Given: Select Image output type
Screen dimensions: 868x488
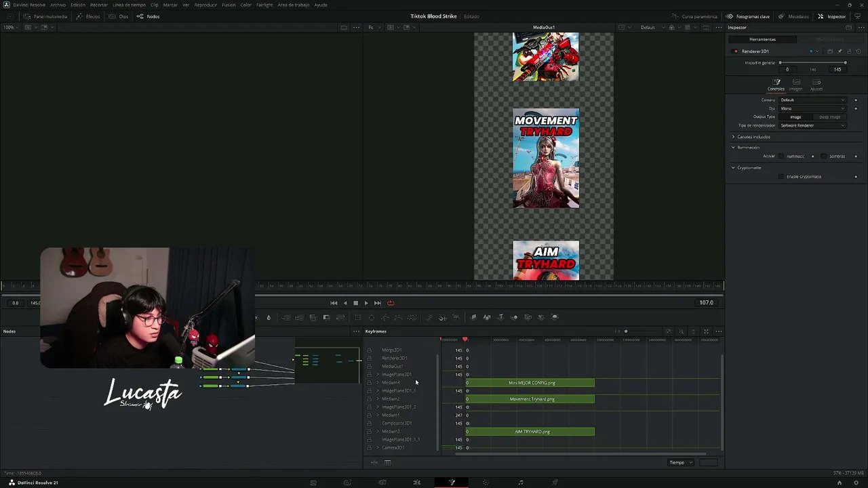Looking at the screenshot, I should click(x=795, y=117).
